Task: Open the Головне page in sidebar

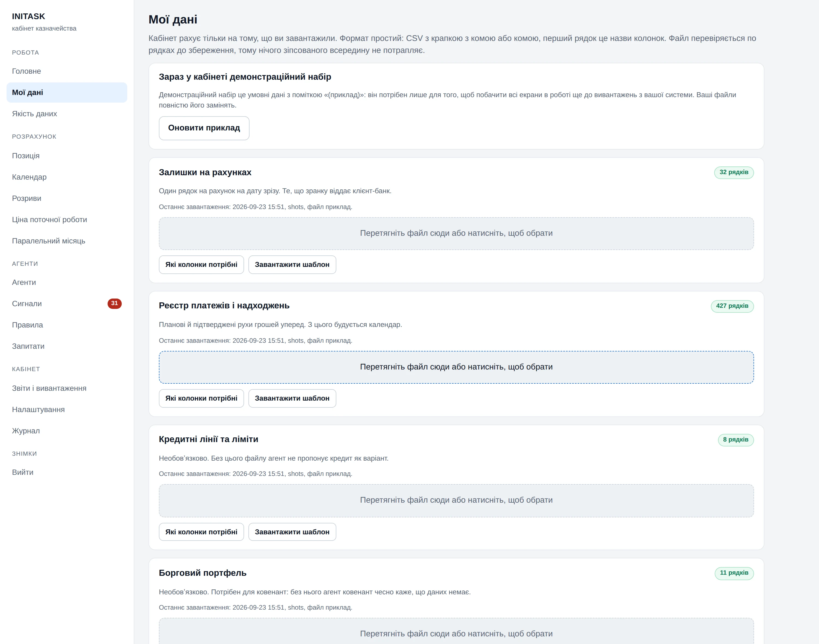Action: [67, 71]
